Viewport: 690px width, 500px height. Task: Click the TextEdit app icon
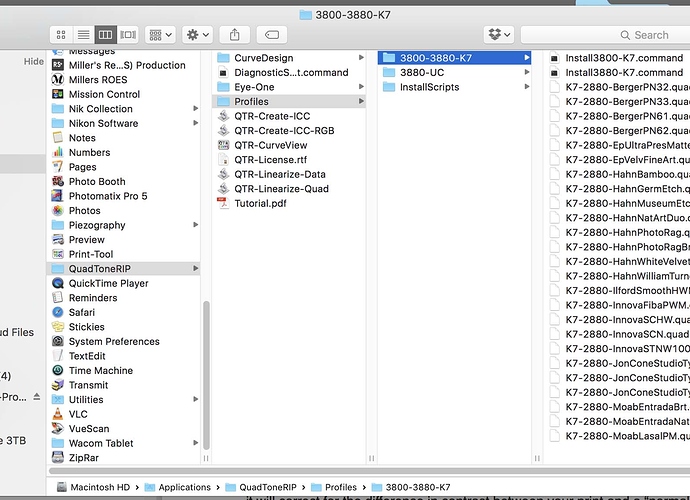[x=58, y=356]
